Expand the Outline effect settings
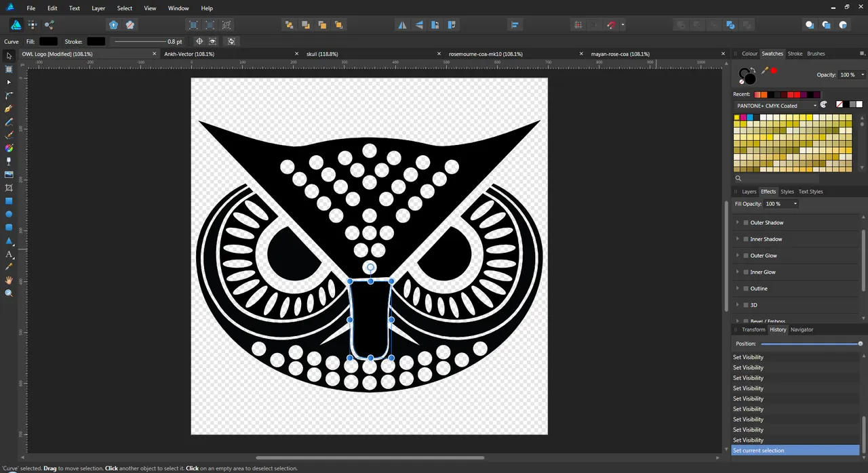This screenshot has height=473, width=868. 737,289
